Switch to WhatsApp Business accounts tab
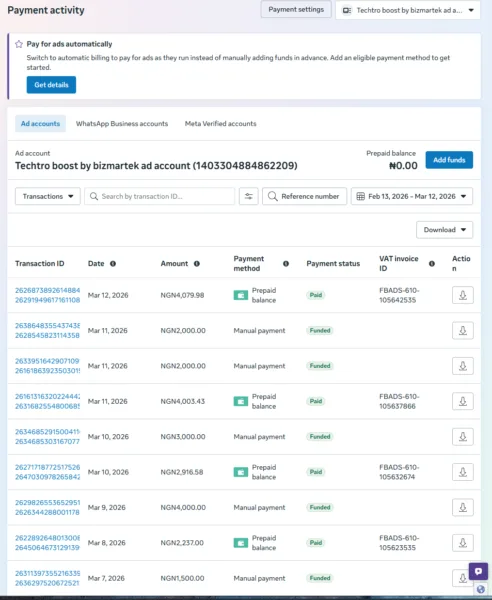 tap(122, 124)
